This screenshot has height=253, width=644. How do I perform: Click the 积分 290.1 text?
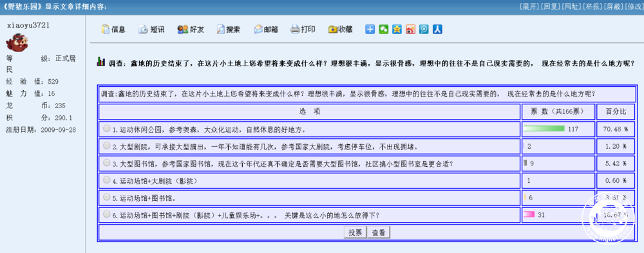[39, 118]
